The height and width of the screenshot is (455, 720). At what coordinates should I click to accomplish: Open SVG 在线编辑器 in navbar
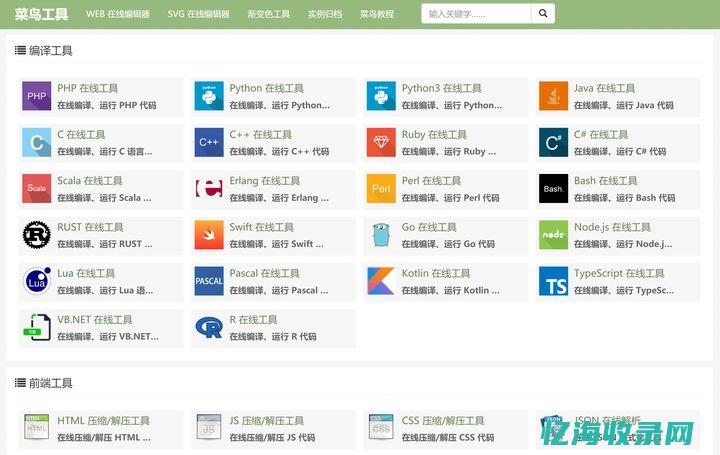coord(198,14)
